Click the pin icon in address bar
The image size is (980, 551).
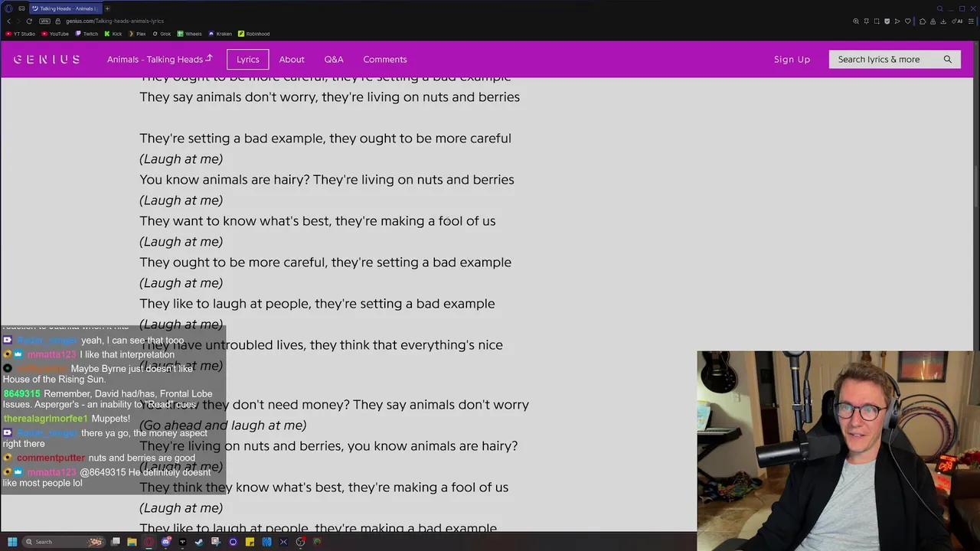[x=867, y=21]
